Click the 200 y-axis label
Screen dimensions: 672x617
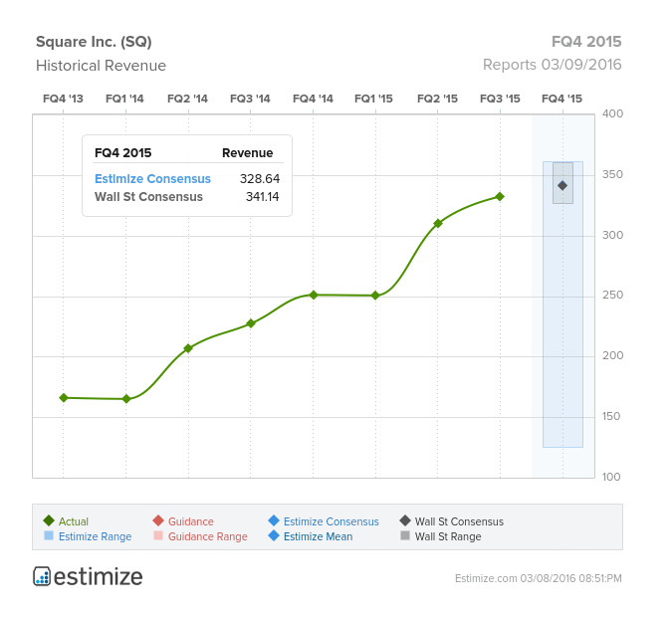(x=612, y=355)
